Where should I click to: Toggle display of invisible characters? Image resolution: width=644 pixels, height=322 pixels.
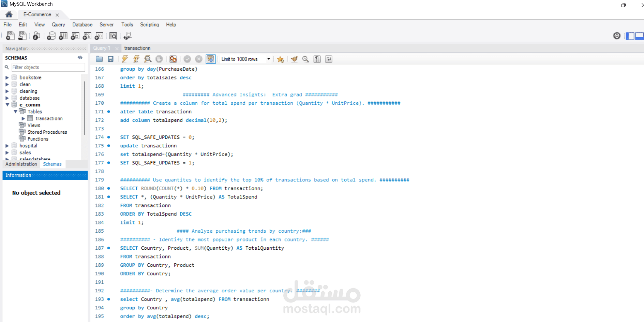317,59
